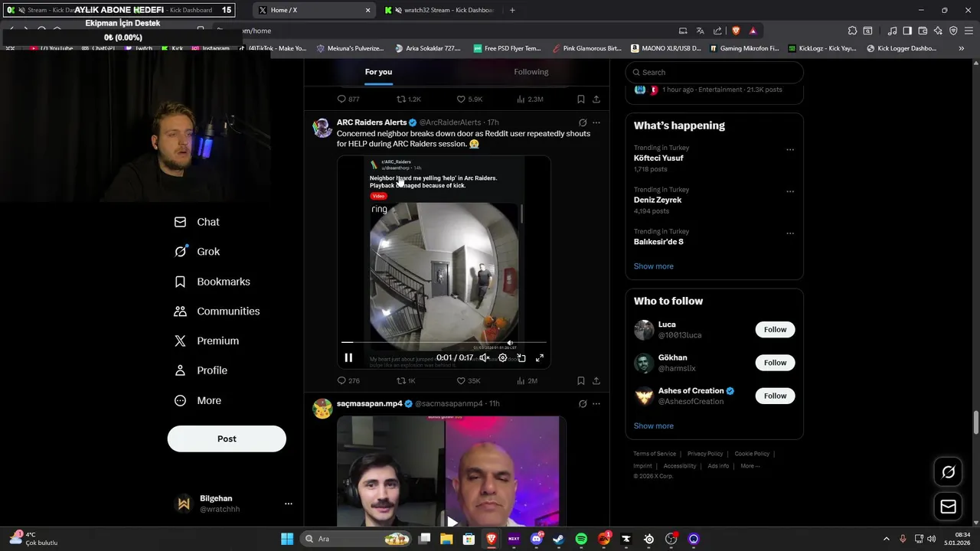980x551 pixels.
Task: Repost the ARC Raiders Alerts post (1K)
Action: pos(406,380)
